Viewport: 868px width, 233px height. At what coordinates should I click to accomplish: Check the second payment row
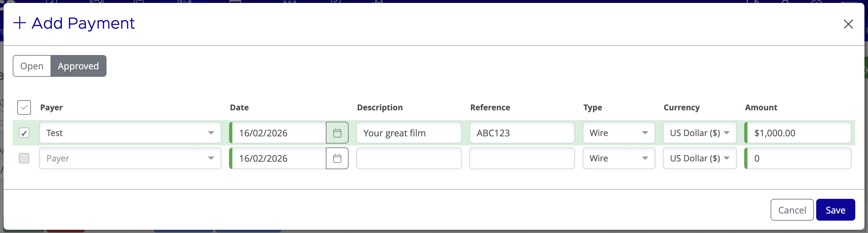tap(24, 158)
